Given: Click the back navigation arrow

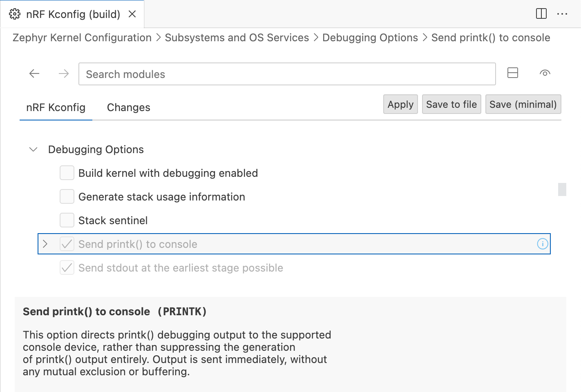Looking at the screenshot, I should (x=34, y=73).
